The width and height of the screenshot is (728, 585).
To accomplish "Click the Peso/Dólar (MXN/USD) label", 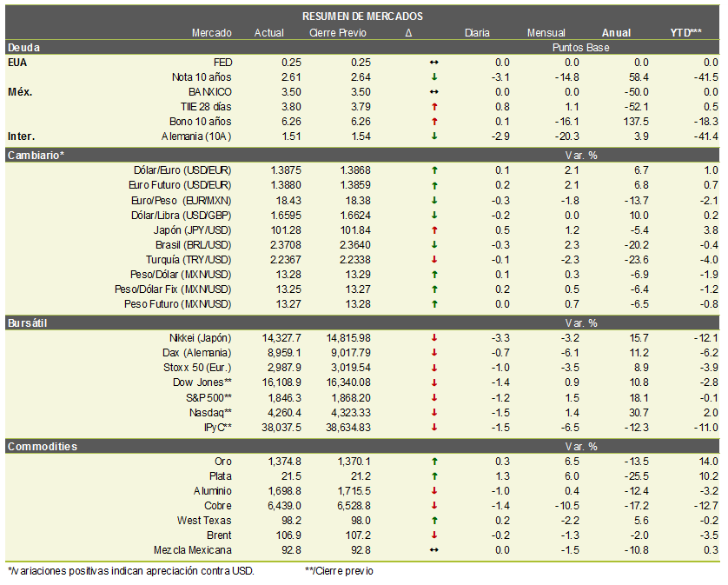I will (181, 275).
